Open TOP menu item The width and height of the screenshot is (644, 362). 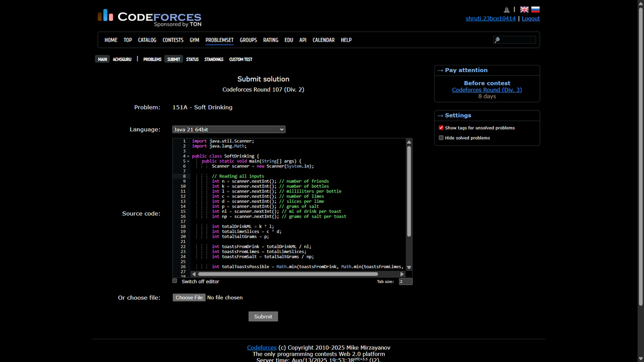(x=128, y=40)
